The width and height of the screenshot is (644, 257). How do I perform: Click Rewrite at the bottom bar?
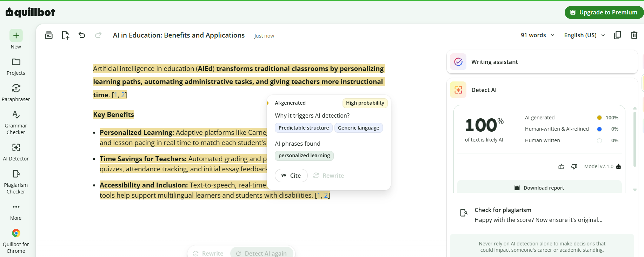coord(208,253)
